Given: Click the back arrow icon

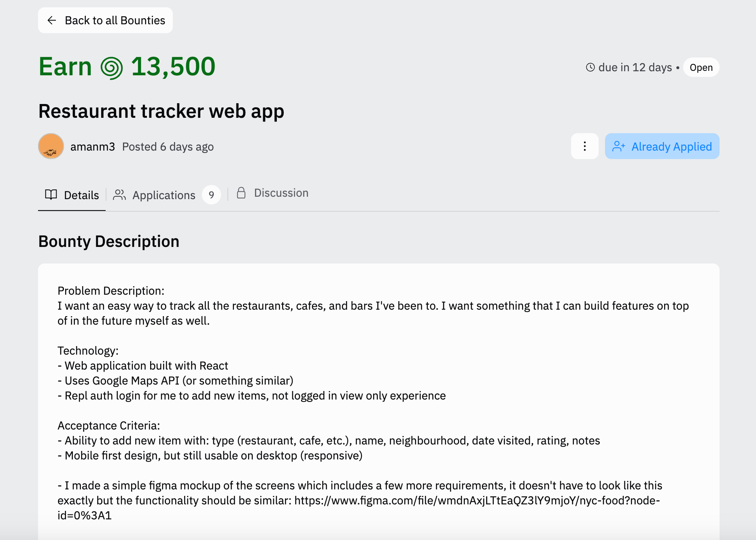Looking at the screenshot, I should tap(52, 20).
